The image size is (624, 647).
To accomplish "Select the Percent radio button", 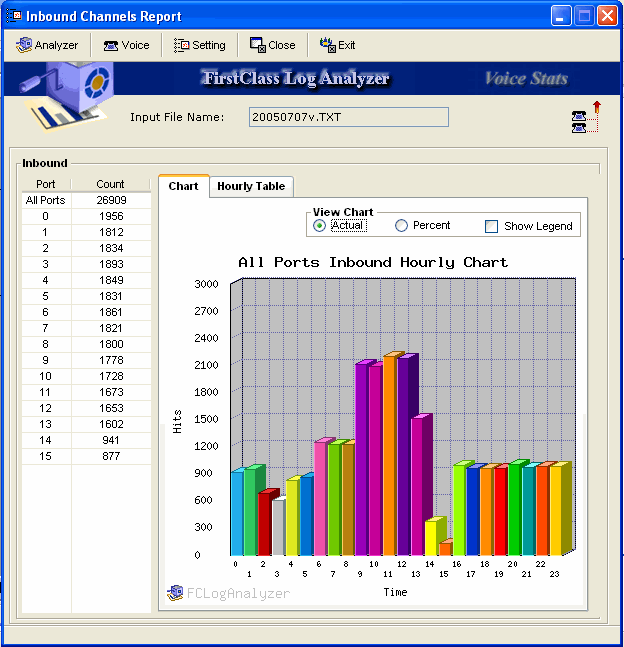I will [x=402, y=226].
